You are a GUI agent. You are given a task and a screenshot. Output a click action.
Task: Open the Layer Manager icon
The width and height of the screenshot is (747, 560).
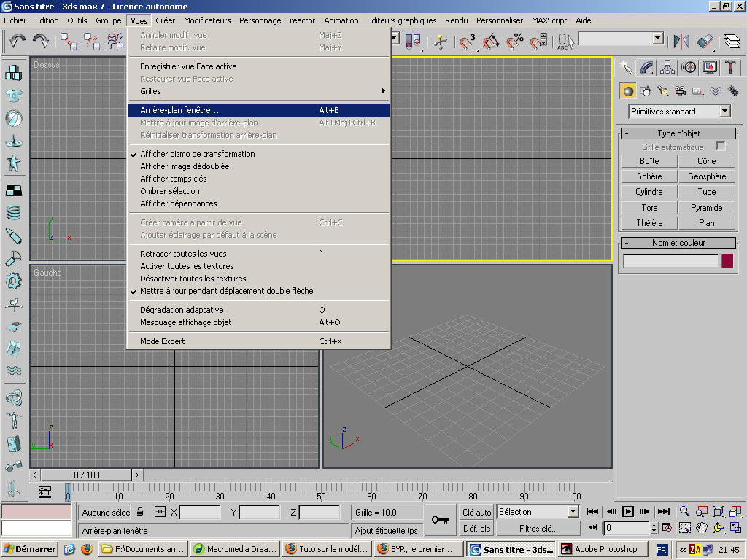pyautogui.click(x=732, y=42)
